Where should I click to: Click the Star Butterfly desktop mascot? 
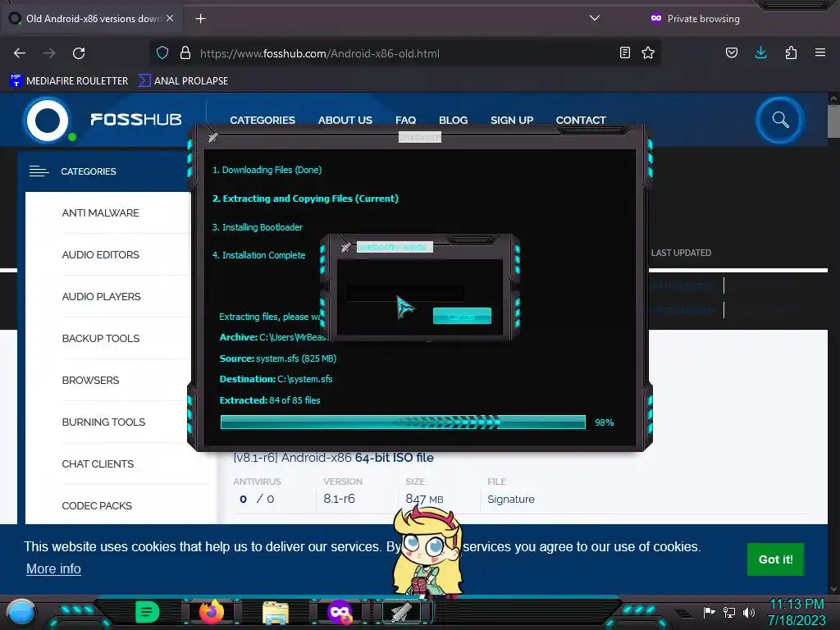point(427,552)
